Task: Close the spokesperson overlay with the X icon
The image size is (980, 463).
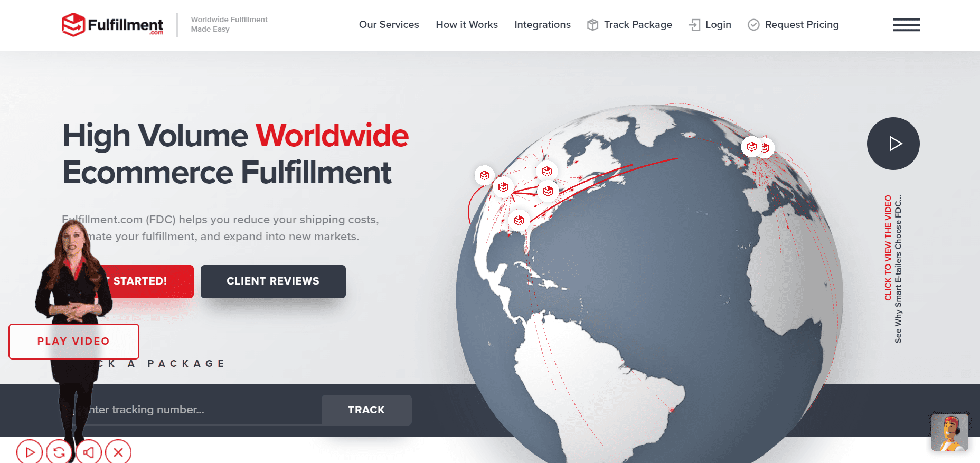Action: point(118,452)
